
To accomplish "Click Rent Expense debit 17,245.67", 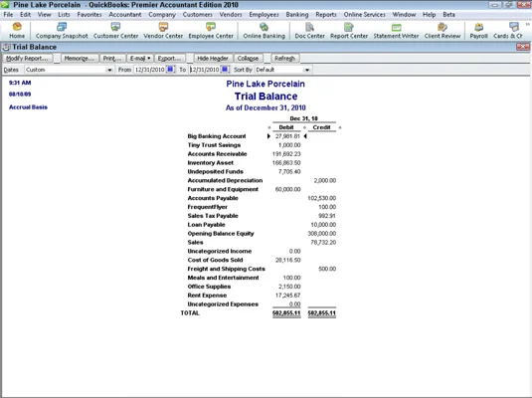I will click(287, 296).
